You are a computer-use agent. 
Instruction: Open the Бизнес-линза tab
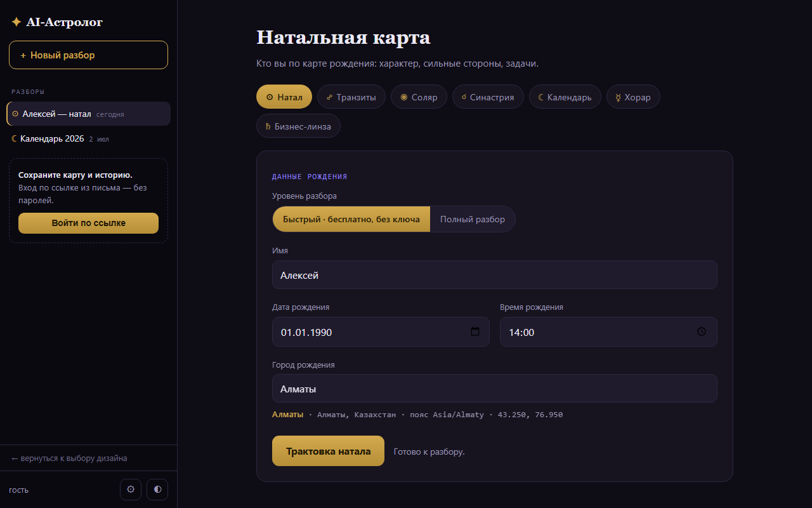click(298, 126)
